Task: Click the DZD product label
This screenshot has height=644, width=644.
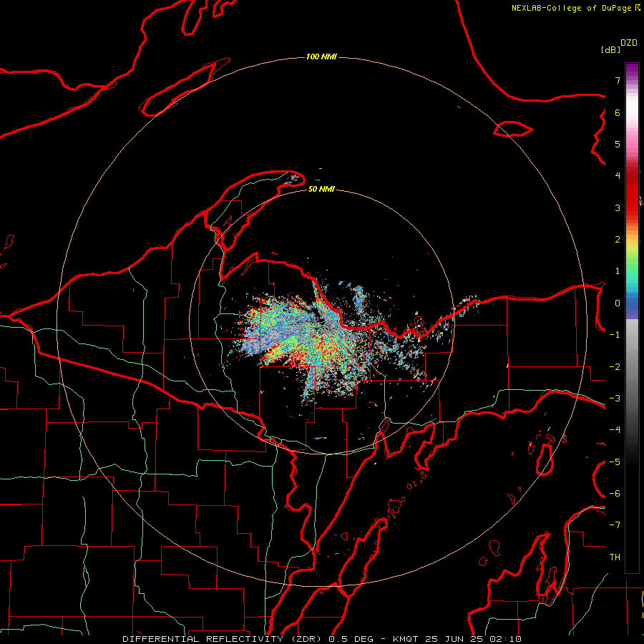Action: click(629, 43)
